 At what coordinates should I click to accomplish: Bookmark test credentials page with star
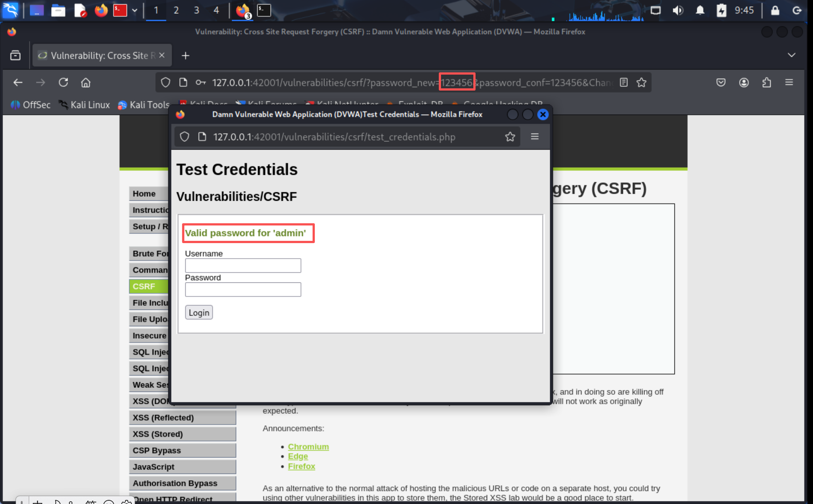510,137
